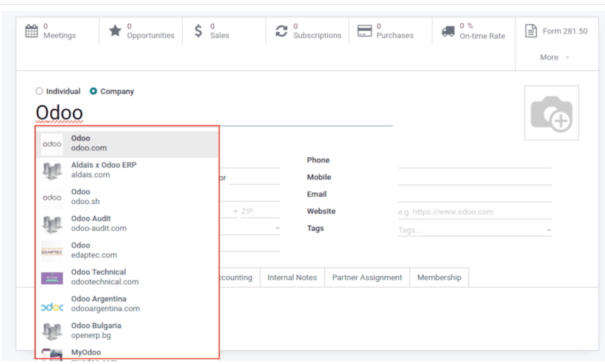The width and height of the screenshot is (605, 364).
Task: Choose the MyOdoo suggestion
Action: (127, 353)
